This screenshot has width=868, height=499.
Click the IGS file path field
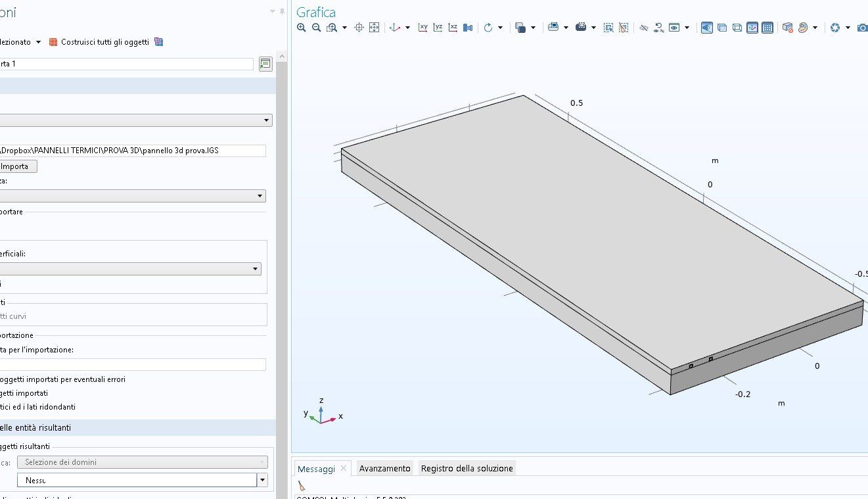coord(131,151)
